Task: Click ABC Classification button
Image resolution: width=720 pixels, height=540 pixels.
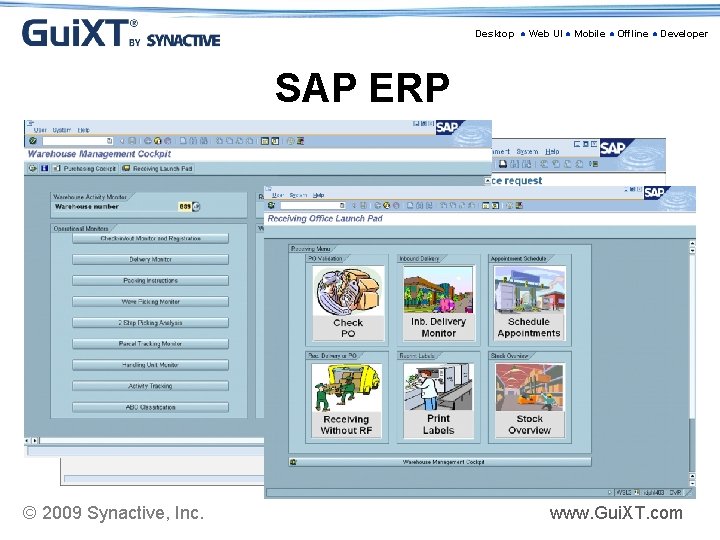Action: coord(151,407)
